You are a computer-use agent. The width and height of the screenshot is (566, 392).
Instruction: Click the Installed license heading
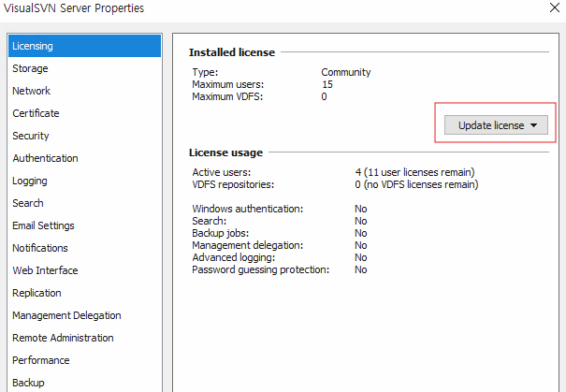coord(232,52)
